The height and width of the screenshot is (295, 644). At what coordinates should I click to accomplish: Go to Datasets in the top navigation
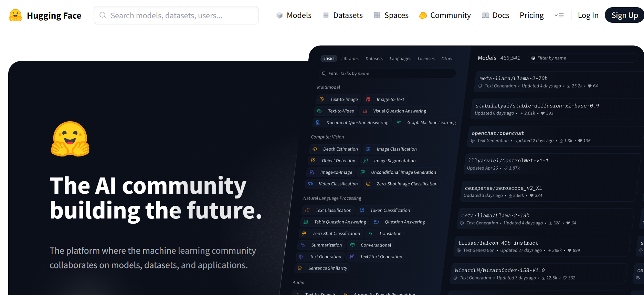[343, 15]
